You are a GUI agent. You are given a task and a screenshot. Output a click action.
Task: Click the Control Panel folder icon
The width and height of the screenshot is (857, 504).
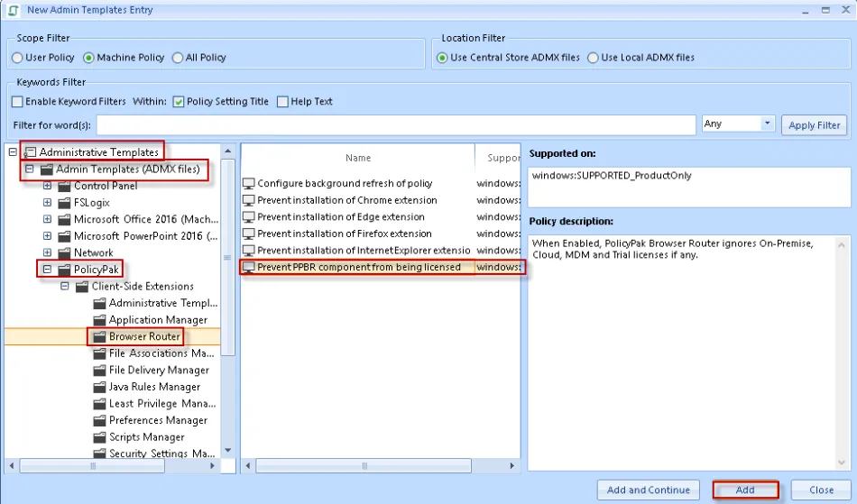64,186
